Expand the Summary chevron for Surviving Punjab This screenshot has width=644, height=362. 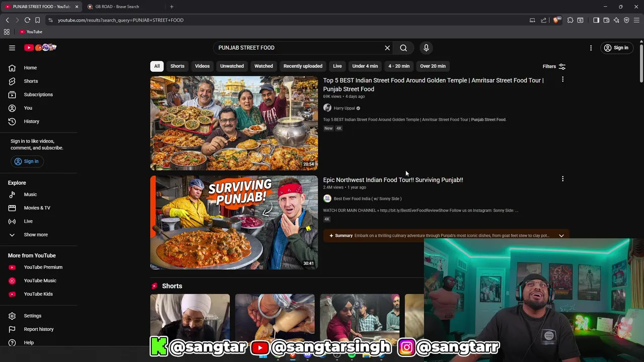coord(561,236)
